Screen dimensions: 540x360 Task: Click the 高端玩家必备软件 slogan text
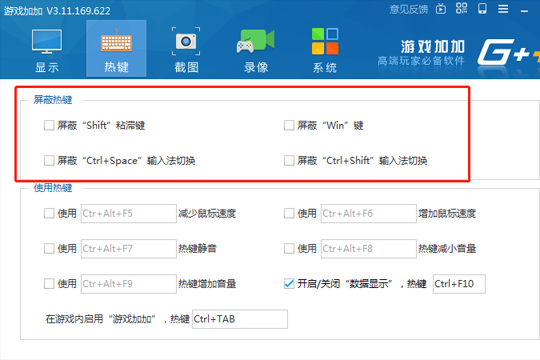tap(421, 61)
